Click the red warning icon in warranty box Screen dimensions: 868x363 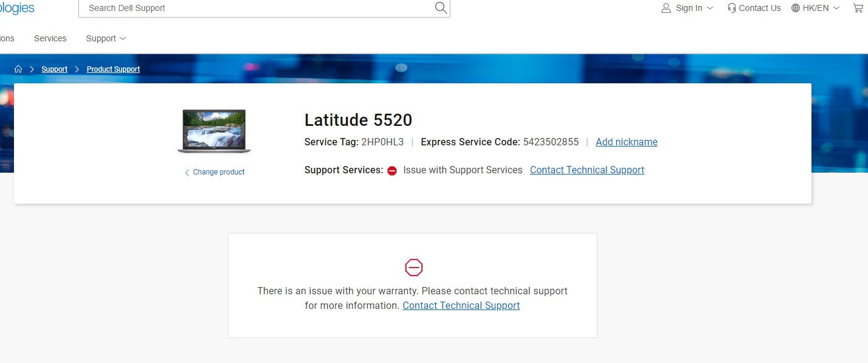pyautogui.click(x=413, y=267)
